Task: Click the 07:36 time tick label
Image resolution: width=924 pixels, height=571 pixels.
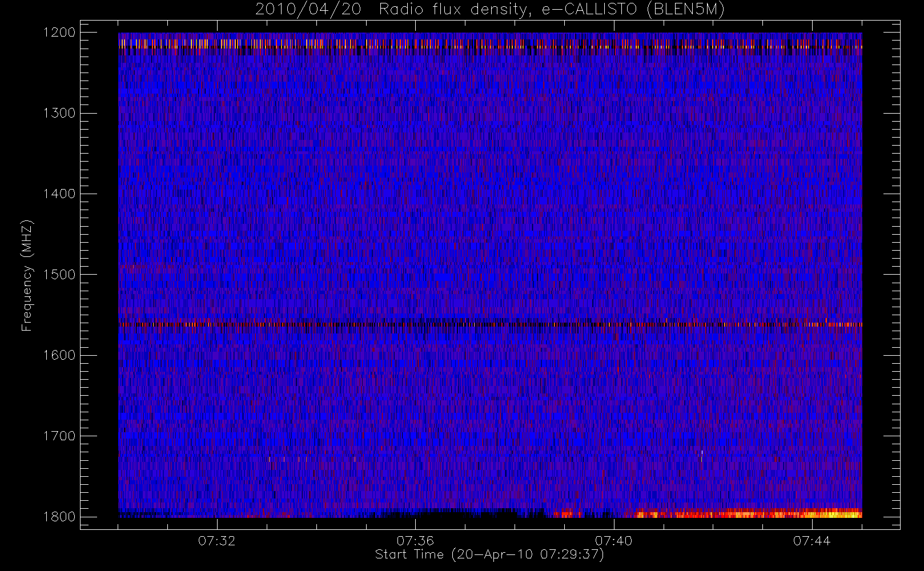Action: pos(415,541)
